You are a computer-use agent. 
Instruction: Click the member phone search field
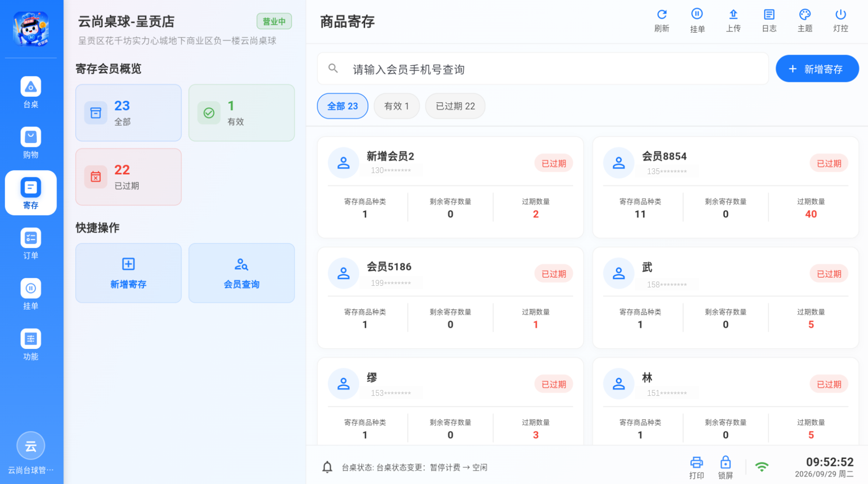pos(543,69)
